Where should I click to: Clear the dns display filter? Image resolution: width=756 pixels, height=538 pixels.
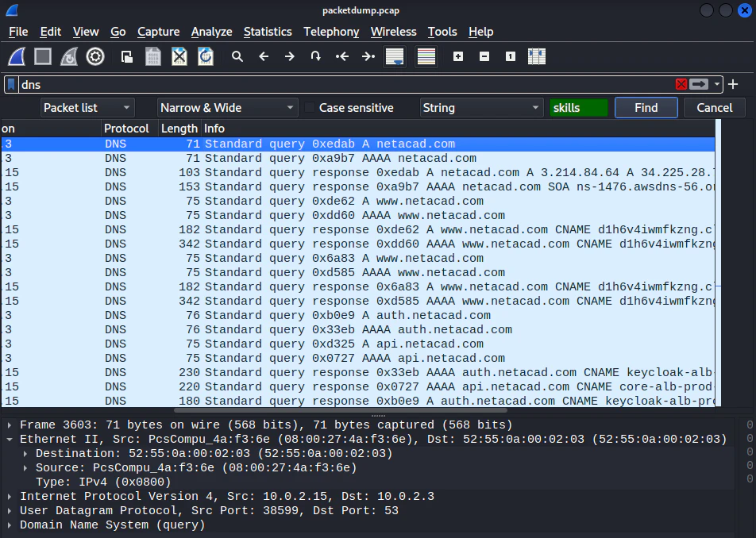(x=681, y=85)
